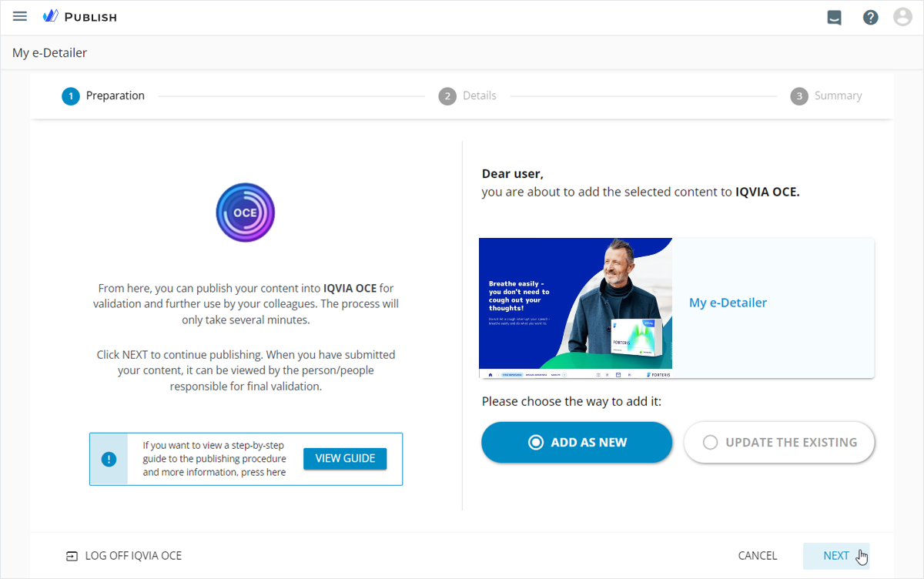The image size is (924, 579).
Task: Go to the Summary step
Action: [x=826, y=96]
